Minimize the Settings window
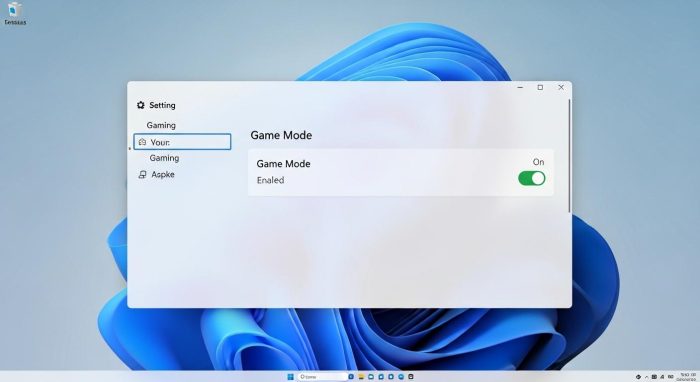The image size is (700, 382). click(520, 87)
